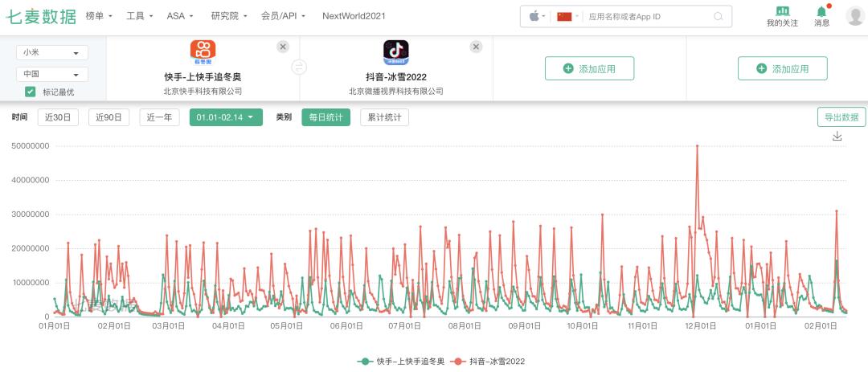Click the 导出数据 button
This screenshot has height=372, width=868.
click(x=841, y=117)
